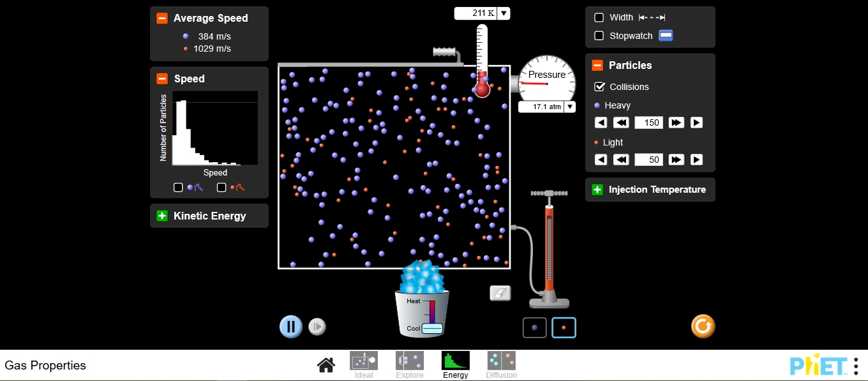Click the 211 K temperature readout

click(x=475, y=13)
